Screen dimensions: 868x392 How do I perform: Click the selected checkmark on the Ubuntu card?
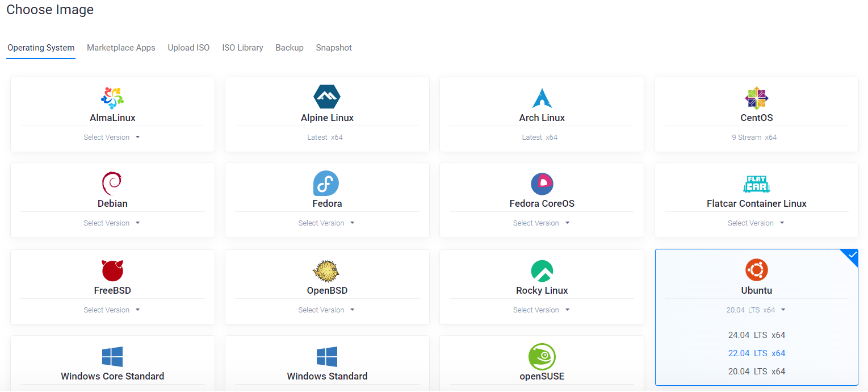coord(852,256)
